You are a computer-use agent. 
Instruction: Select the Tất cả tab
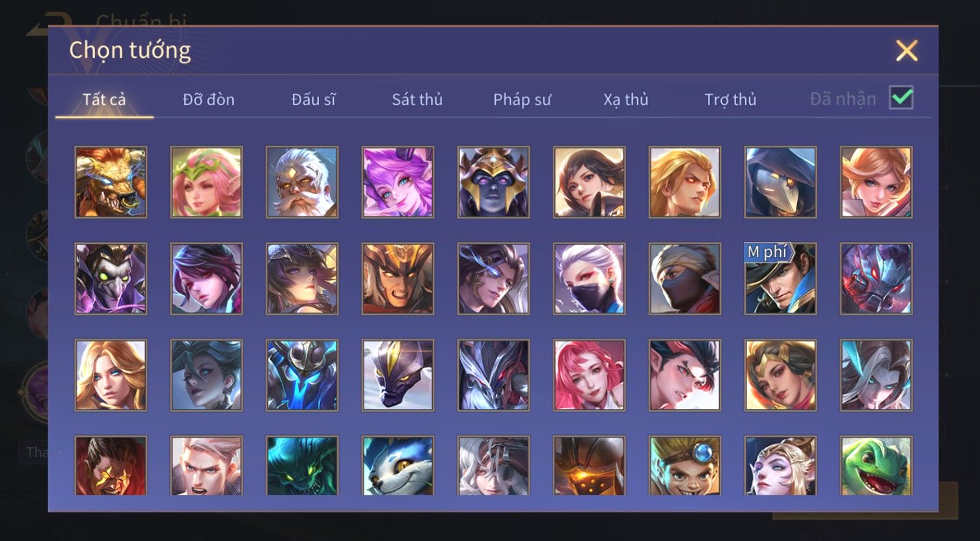pyautogui.click(x=104, y=99)
